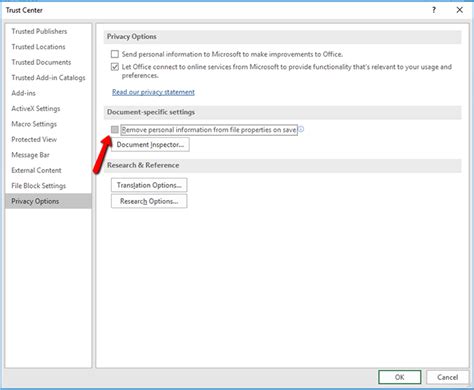Open Research Options
The height and width of the screenshot is (390, 474).
click(x=149, y=201)
